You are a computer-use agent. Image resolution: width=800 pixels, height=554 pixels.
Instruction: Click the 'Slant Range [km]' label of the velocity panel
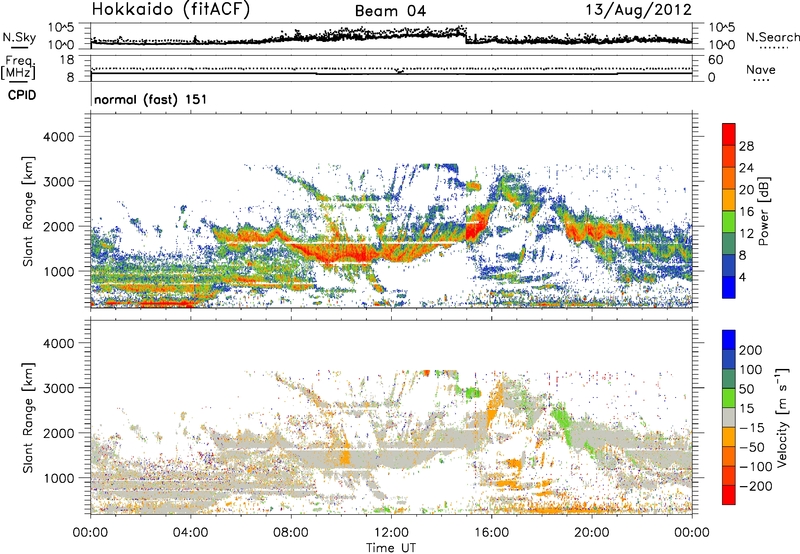click(28, 417)
